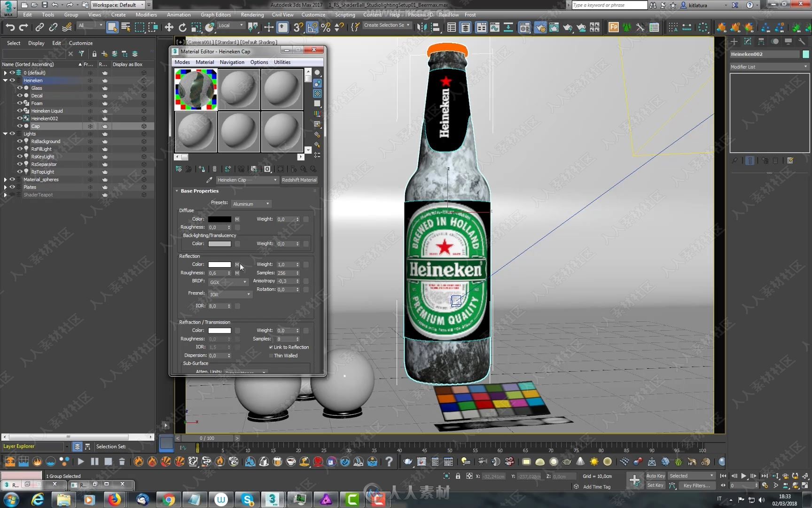
Task: Toggle the Link to Reflection checkbox
Action: click(271, 347)
